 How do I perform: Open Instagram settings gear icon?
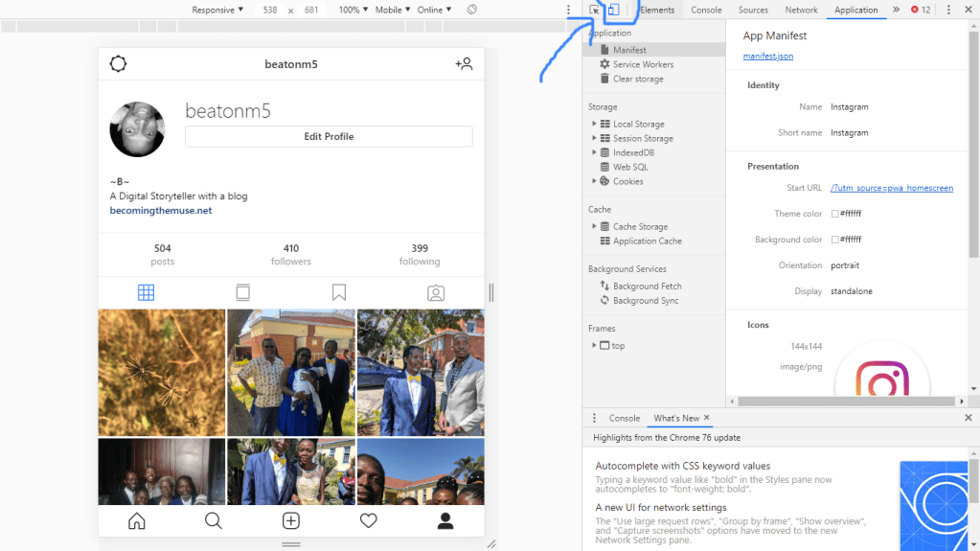pos(118,64)
